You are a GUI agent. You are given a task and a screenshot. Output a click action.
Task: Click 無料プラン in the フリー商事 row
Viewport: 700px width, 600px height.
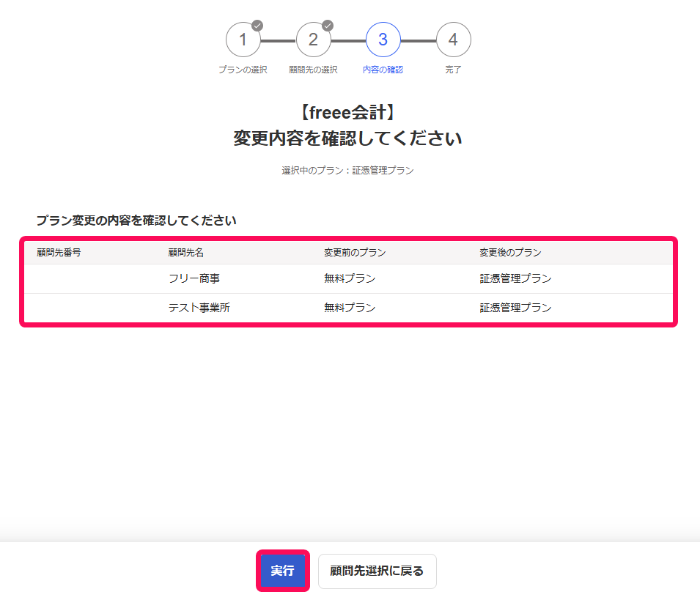pos(350,278)
